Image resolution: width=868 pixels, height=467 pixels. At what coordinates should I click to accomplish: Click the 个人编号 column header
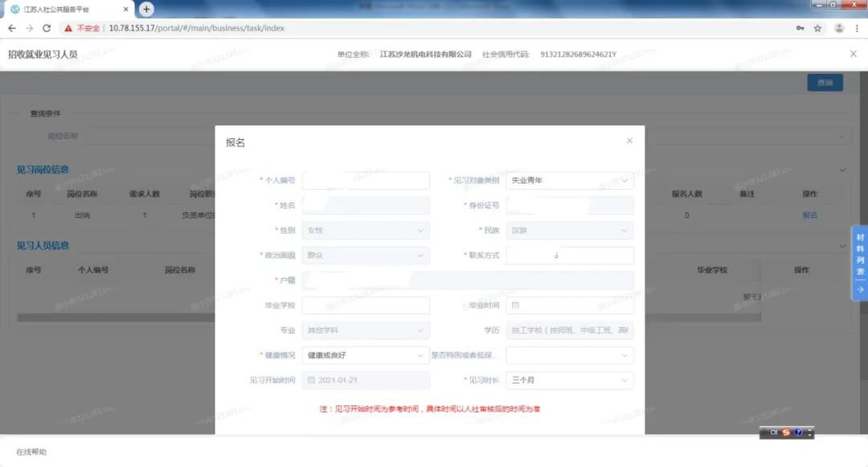(93, 270)
